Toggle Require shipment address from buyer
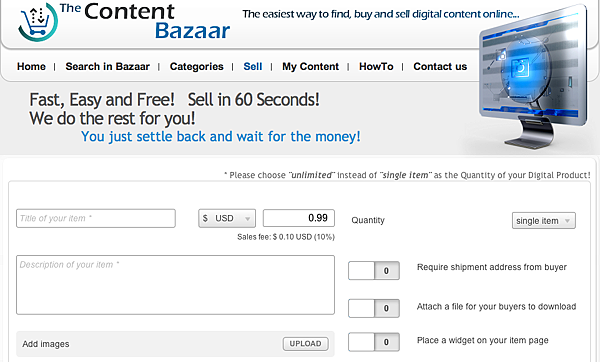The width and height of the screenshot is (600, 362). tap(374, 271)
